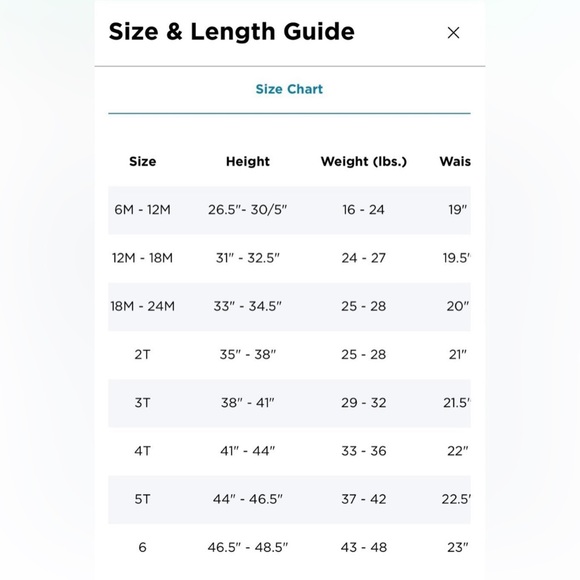Select the 12M - 18M size row
580x580 pixels.
tap(289, 258)
